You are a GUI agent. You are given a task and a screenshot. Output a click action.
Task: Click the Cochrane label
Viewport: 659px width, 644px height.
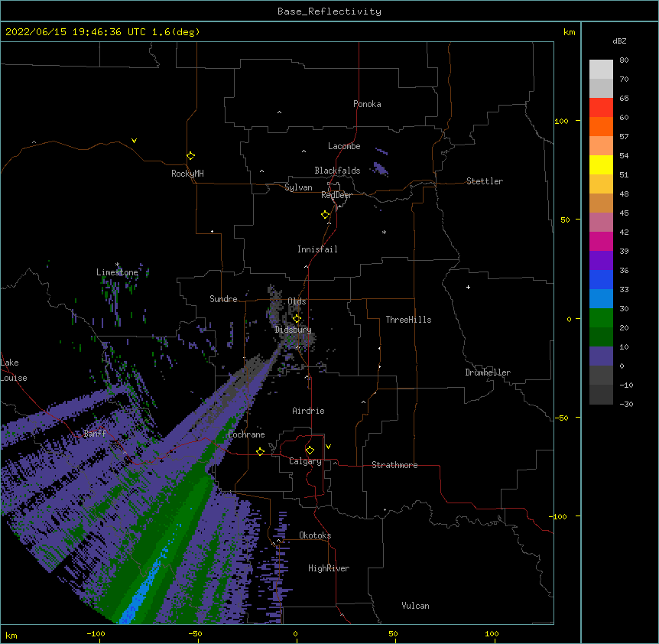click(246, 434)
